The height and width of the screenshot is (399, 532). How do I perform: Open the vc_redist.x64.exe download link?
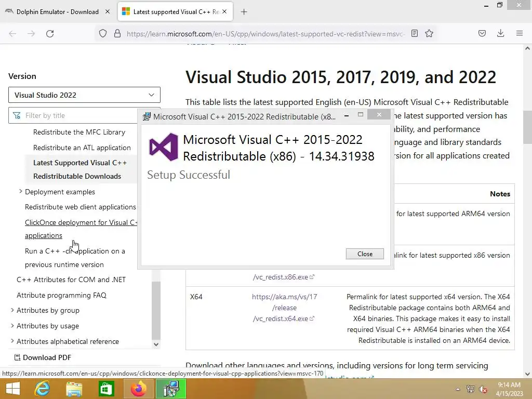284,308
